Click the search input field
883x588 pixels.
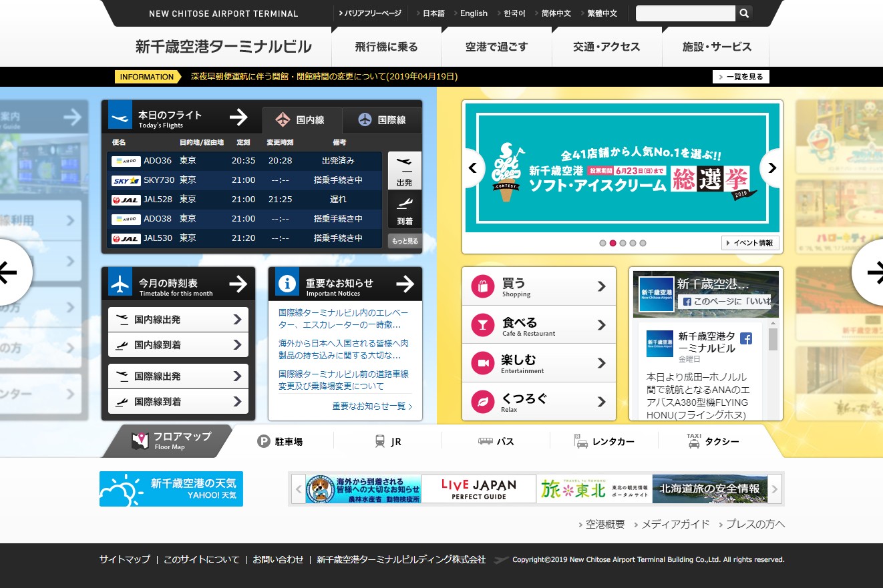click(x=685, y=13)
